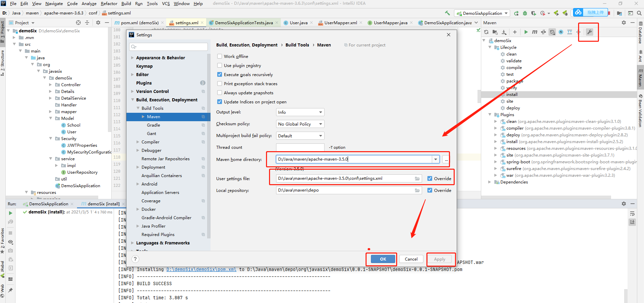This screenshot has height=303, width=644.
Task: Select Keymap in Settings tree
Action: point(144,66)
